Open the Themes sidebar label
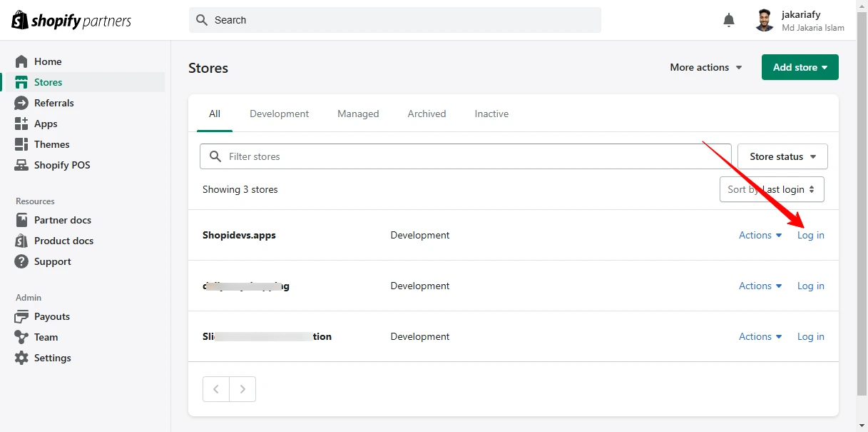The width and height of the screenshot is (868, 432). 52,144
